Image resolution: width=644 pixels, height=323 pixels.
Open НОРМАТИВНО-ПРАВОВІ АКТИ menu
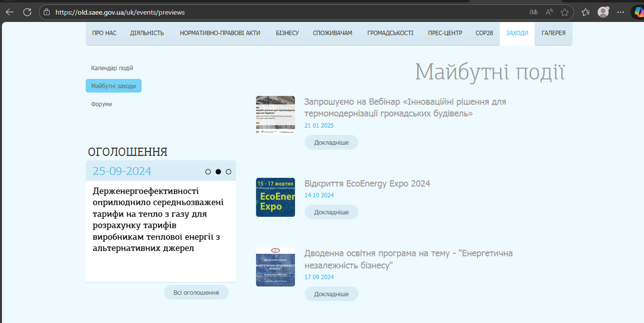(x=220, y=33)
